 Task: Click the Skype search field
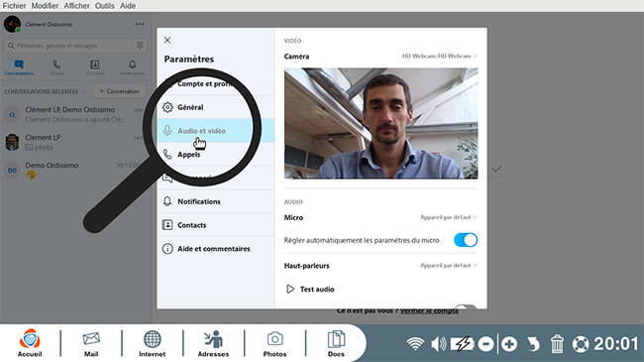pos(67,46)
